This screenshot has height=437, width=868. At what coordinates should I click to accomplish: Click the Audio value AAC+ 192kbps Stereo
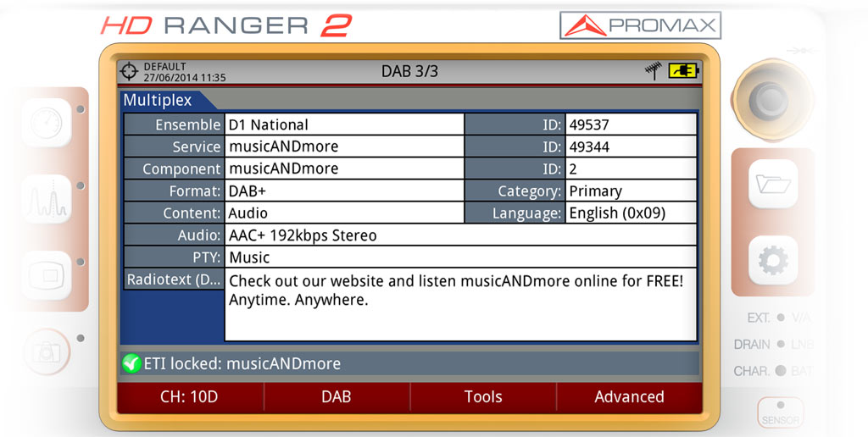coord(460,235)
